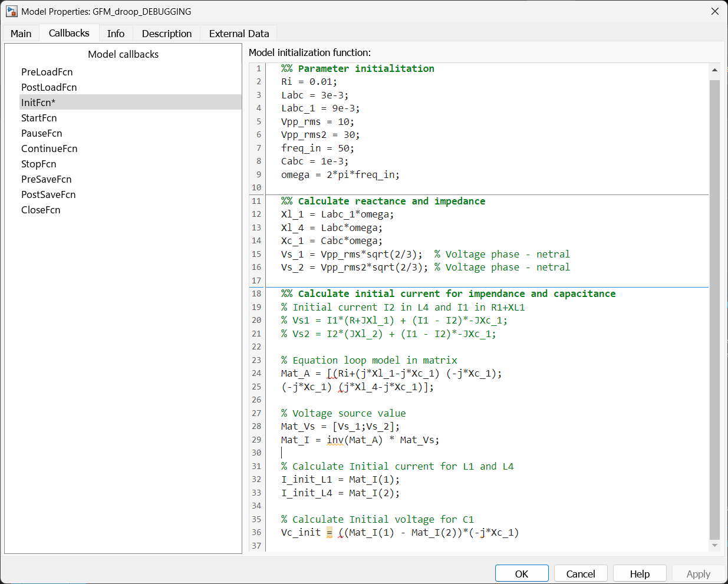
Task: Click code line 'Cabc = 1e-3;'
Action: 315,161
